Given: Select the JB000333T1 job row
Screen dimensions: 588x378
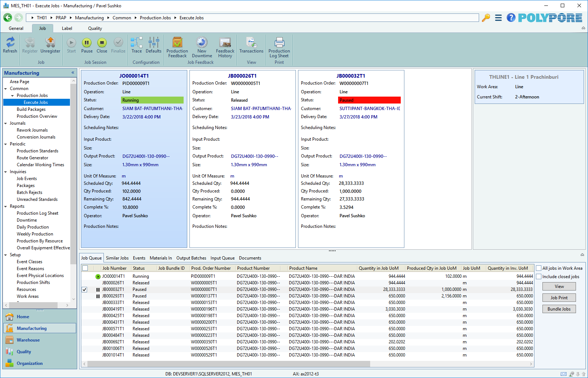Looking at the screenshot, I should click(x=307, y=303).
